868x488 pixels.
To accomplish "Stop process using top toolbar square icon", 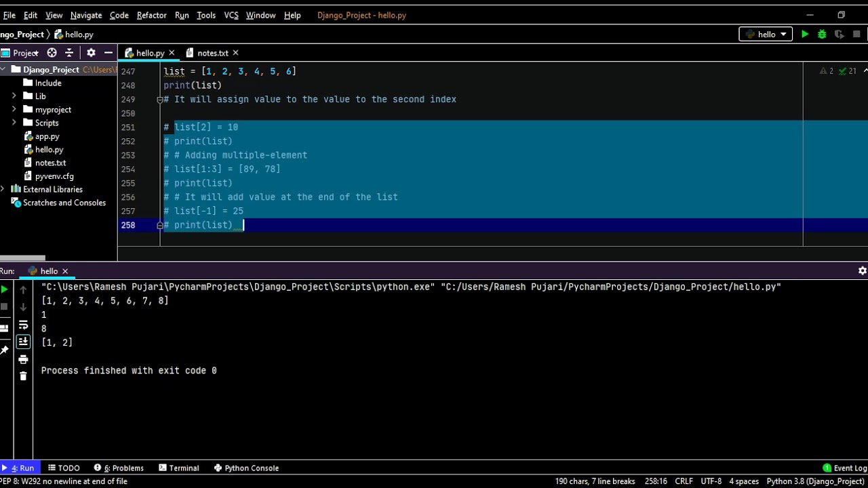I will point(856,34).
